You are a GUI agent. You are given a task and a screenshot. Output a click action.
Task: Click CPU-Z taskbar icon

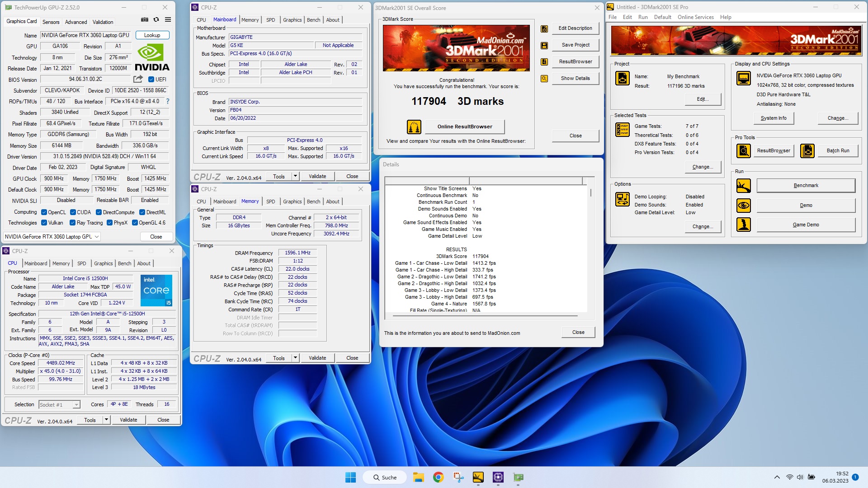click(498, 477)
